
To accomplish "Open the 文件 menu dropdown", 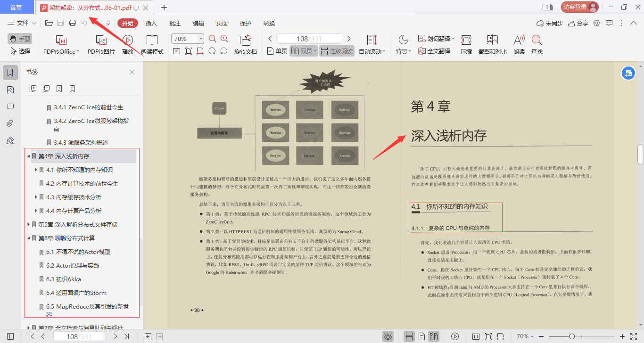I will tap(22, 23).
